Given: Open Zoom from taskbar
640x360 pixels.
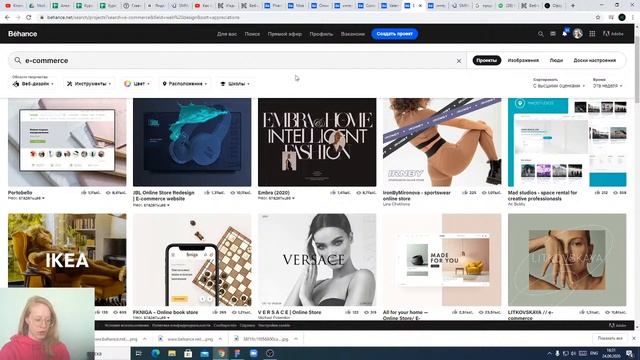Looking at the screenshot, I should coord(253,353).
